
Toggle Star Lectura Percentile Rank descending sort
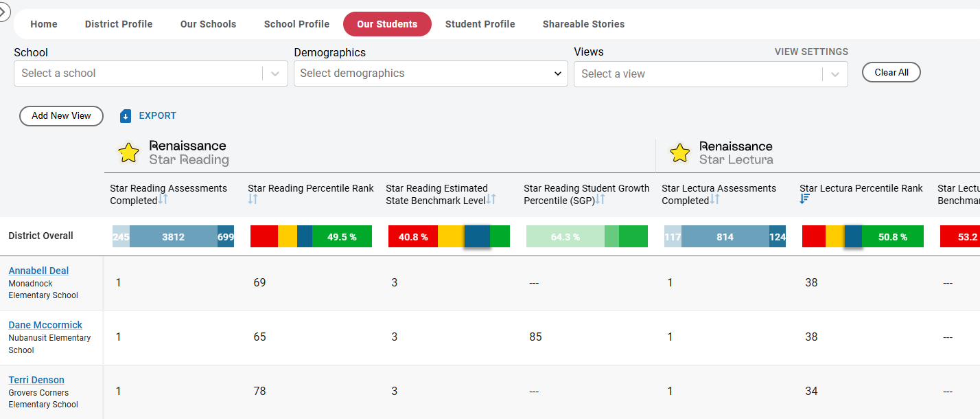805,199
